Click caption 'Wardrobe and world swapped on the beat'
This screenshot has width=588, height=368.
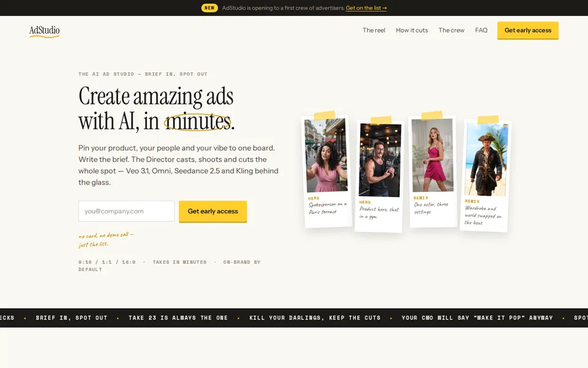(483, 215)
